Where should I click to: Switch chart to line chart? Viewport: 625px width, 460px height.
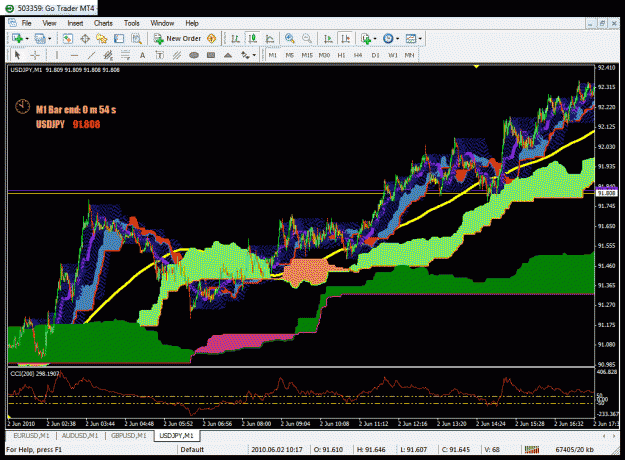coord(270,38)
